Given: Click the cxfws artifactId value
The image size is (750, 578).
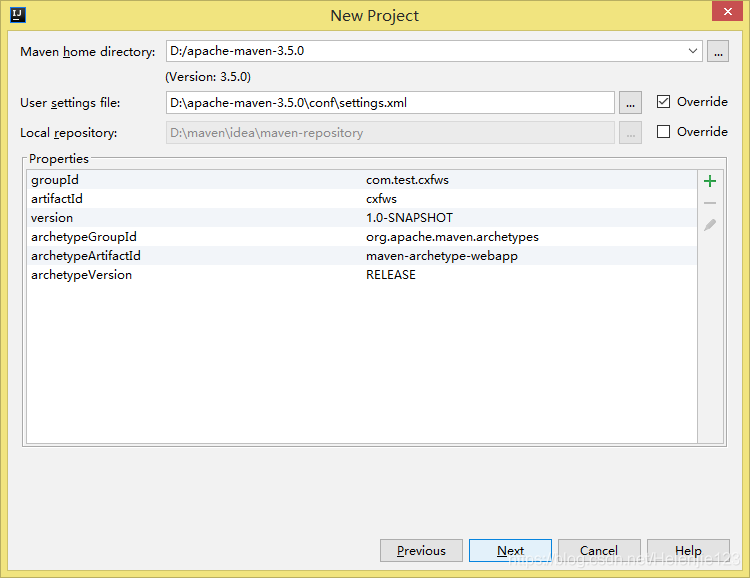Looking at the screenshot, I should [382, 199].
